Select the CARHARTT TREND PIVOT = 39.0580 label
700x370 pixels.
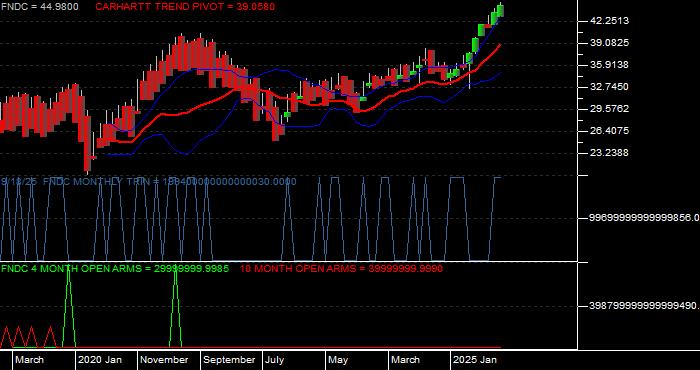185,7
